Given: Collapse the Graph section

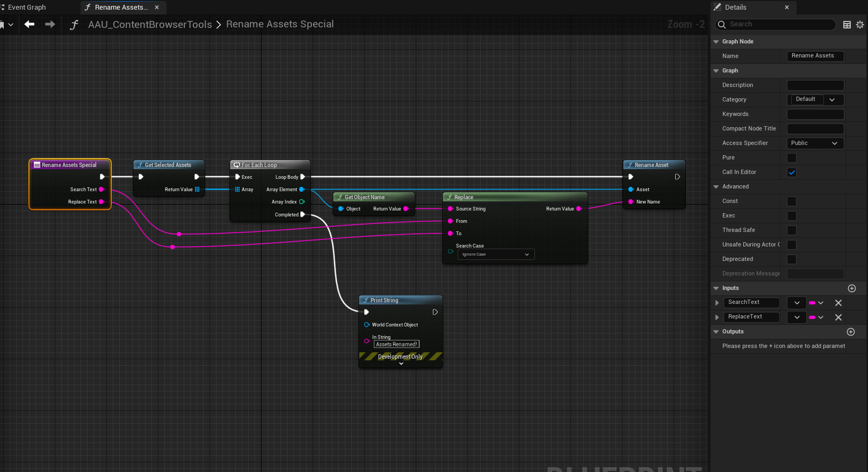Looking at the screenshot, I should tap(716, 70).
